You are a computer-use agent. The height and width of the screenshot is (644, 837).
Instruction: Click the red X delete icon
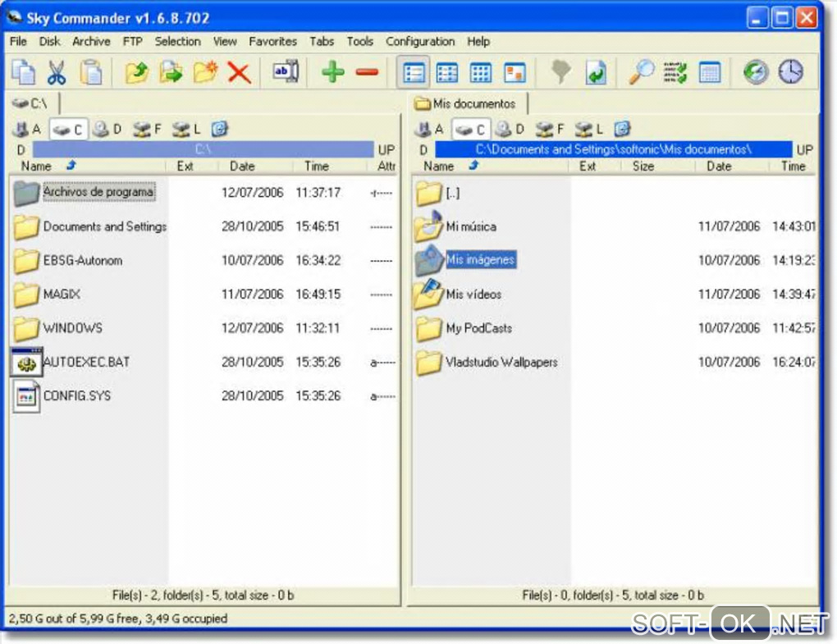click(x=239, y=72)
